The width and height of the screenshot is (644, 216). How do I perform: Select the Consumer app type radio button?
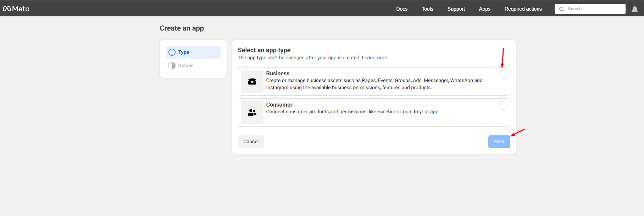[x=503, y=106]
